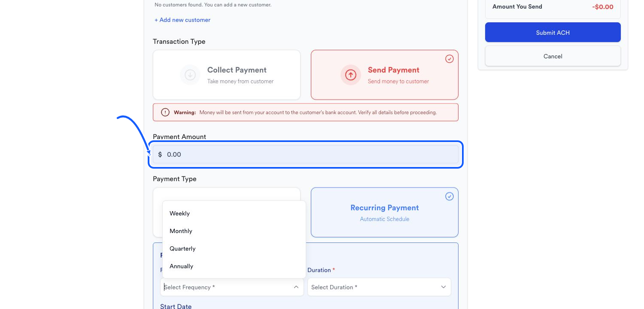The image size is (644, 309).
Task: Select the Send Payment transaction type
Action: pos(385,75)
